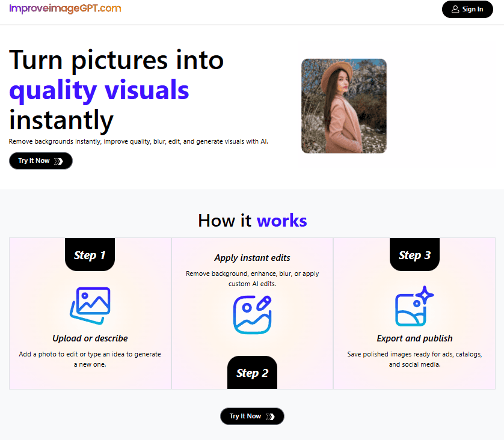Click the Step 2 black badge
Screen dimensions: 504x440
coord(252,373)
